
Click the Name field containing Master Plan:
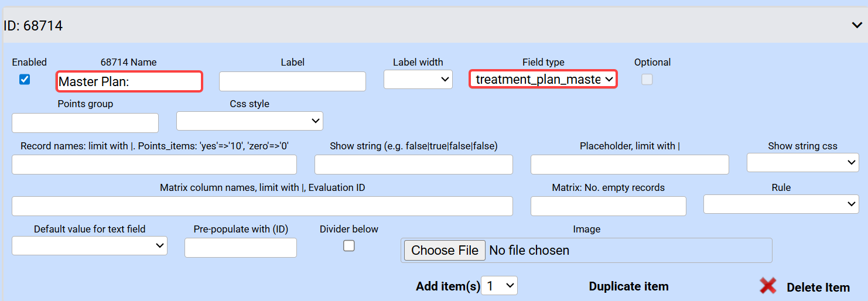point(129,81)
